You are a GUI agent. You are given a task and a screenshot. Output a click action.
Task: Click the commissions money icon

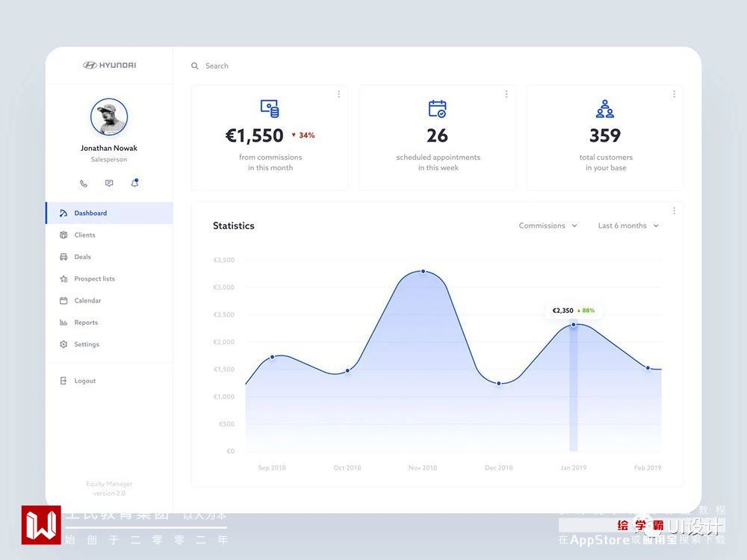[270, 108]
